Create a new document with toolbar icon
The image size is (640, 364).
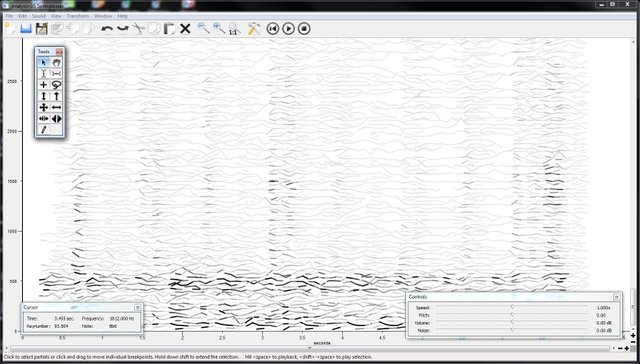pyautogui.click(x=10, y=28)
